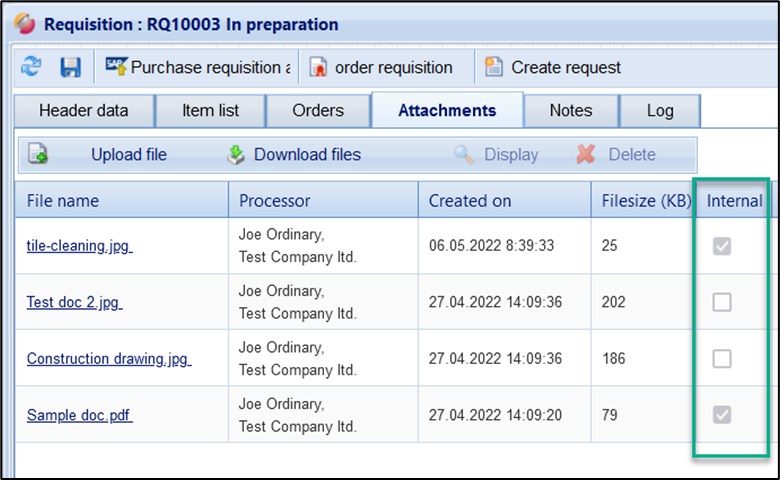The image size is (780, 480).
Task: Check Internal box for Construction drawing.jpg
Action: click(721, 358)
